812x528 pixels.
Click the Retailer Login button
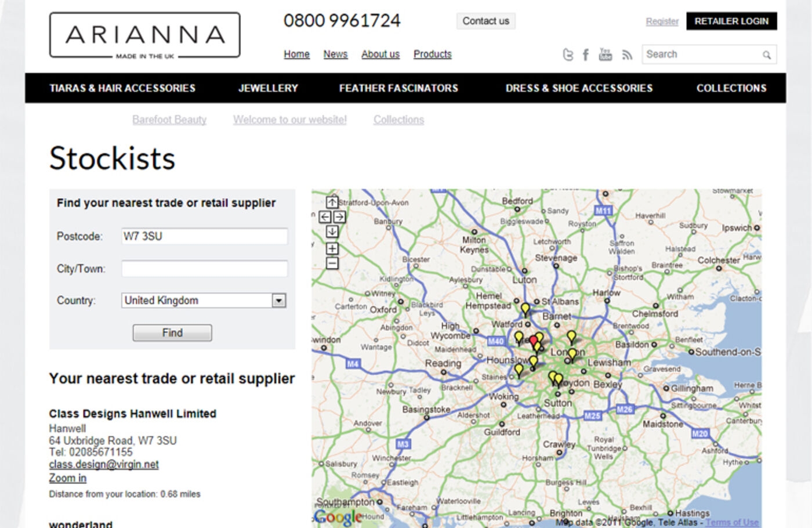point(731,21)
